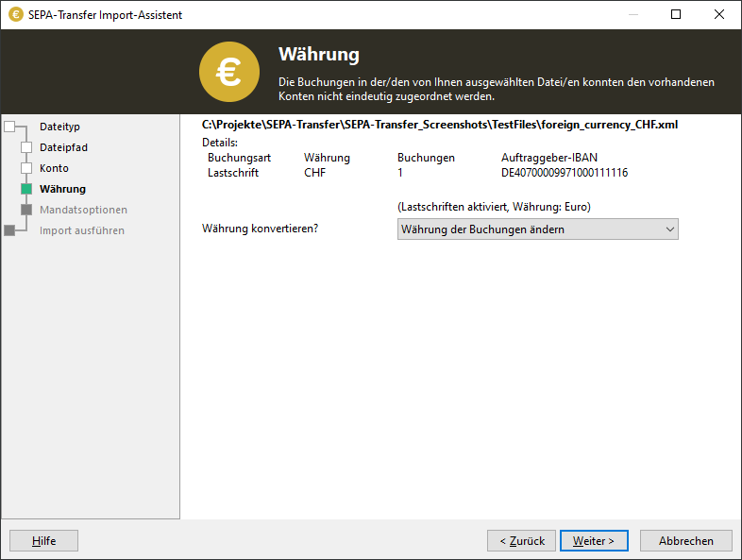Click the white square marker beside Konto
742x560 pixels.
(x=26, y=168)
